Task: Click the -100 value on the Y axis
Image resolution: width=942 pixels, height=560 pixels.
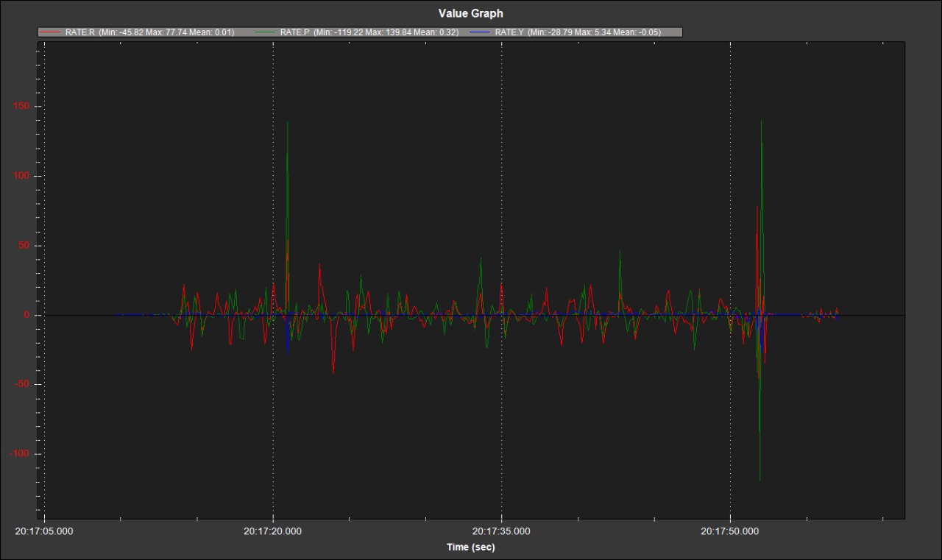Action: tap(18, 454)
